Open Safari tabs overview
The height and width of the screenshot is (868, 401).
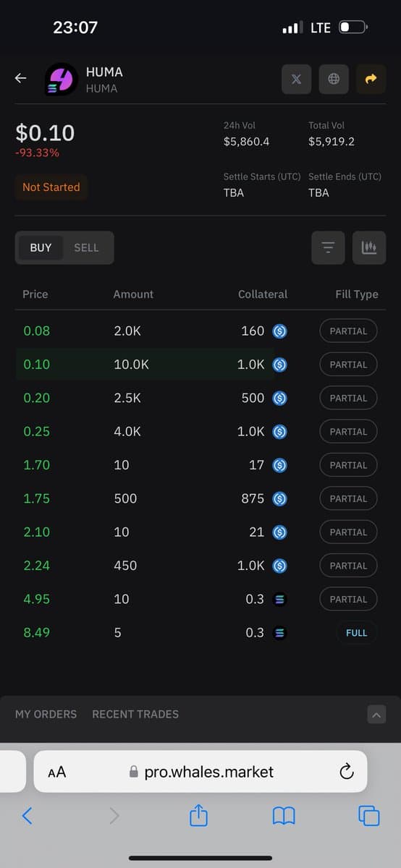[369, 816]
